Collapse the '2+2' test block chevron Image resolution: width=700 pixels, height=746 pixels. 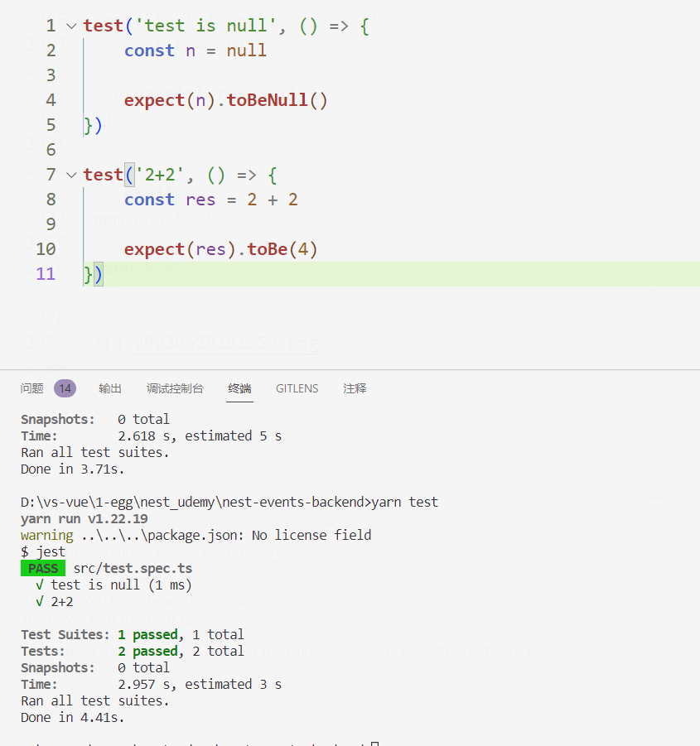tap(70, 175)
